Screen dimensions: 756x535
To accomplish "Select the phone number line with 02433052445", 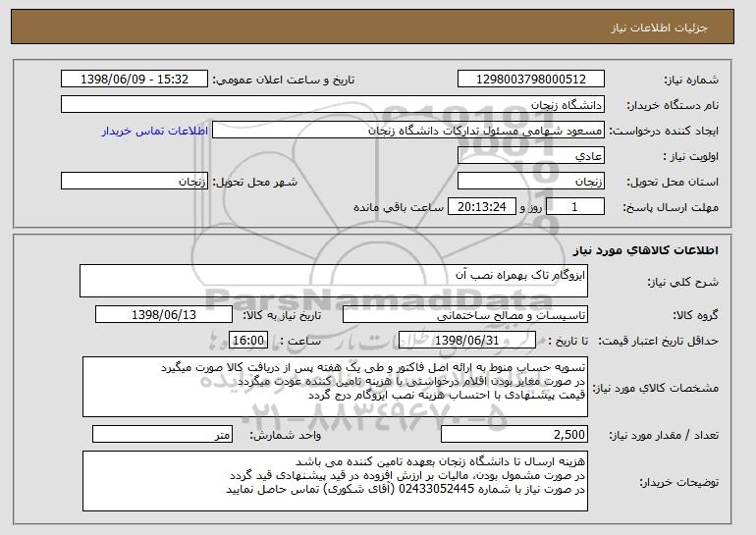I will tap(405, 489).
